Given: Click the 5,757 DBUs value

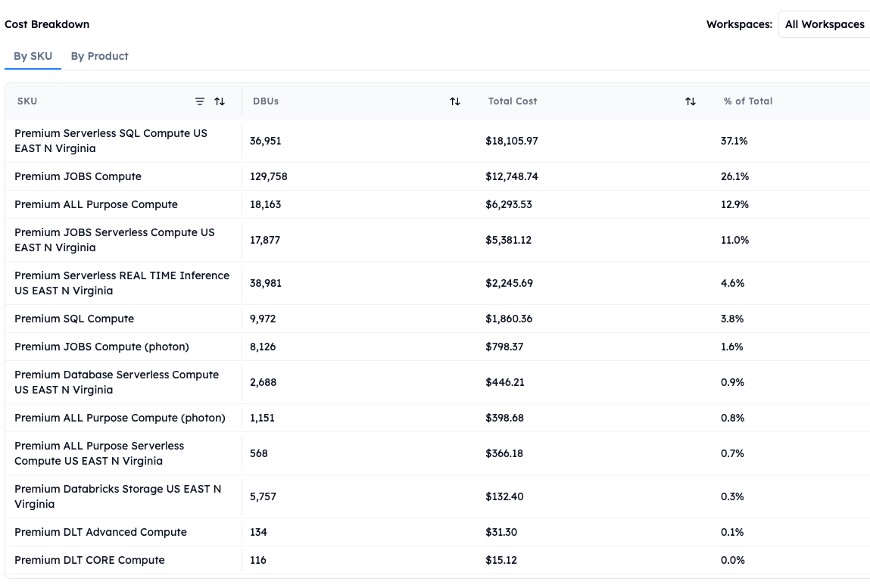Looking at the screenshot, I should pos(263,496).
